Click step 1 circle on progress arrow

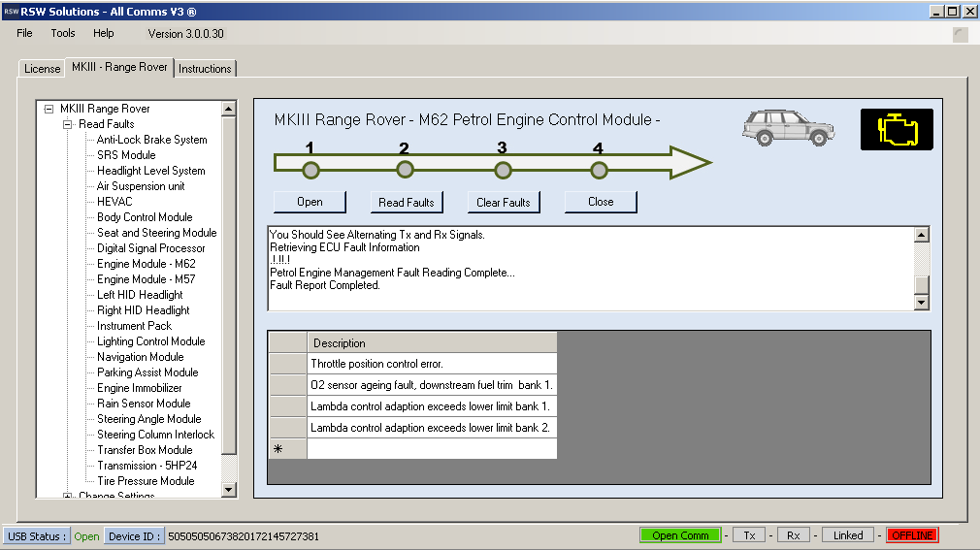coord(310,171)
